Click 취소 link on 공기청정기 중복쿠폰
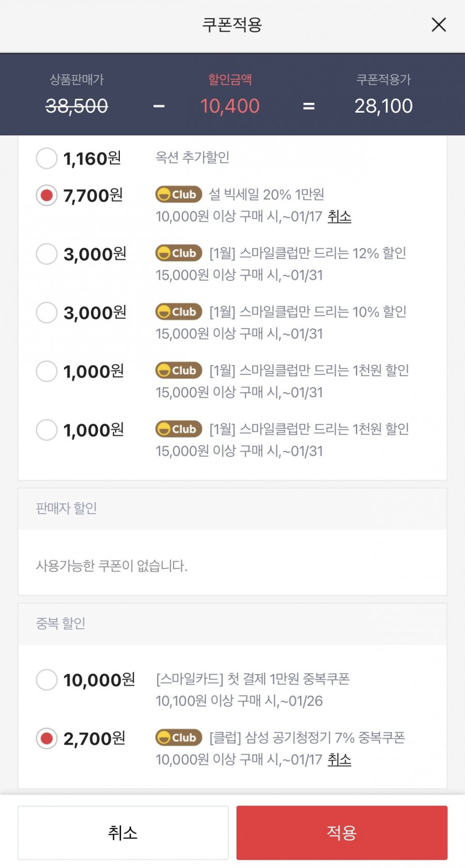Screen dimensions: 465x868 tap(339, 760)
